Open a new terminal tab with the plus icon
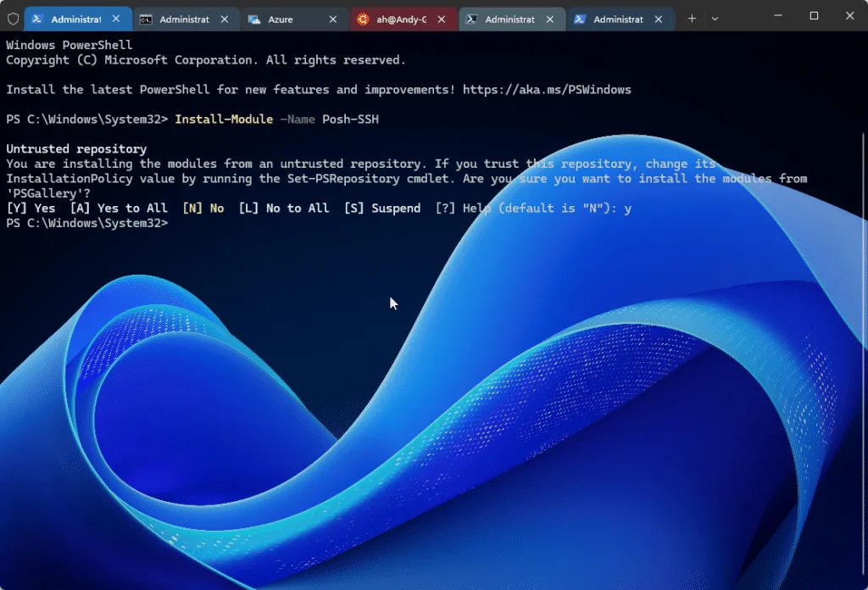Viewport: 868px width, 590px height. click(x=693, y=18)
